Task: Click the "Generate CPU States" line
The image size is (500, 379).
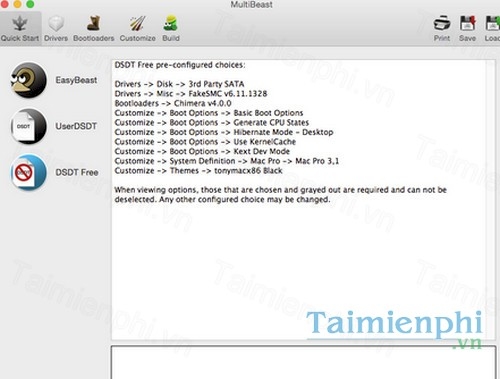Action: coord(212,122)
